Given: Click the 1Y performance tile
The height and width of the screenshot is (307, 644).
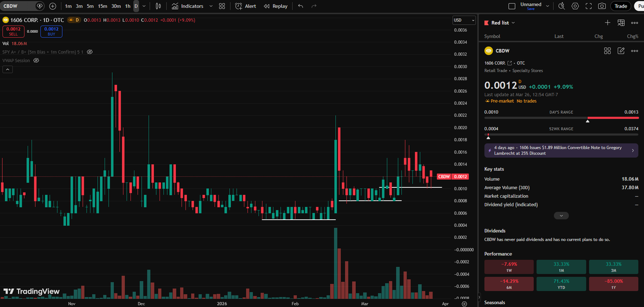Looking at the screenshot, I should (613, 283).
